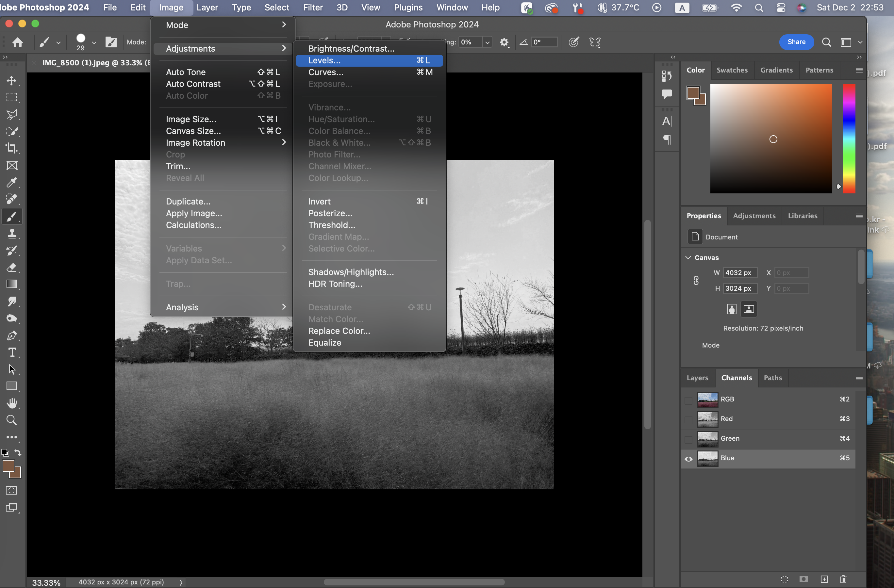Switch to the Layers tab
Viewport: 894px width, 588px height.
697,378
